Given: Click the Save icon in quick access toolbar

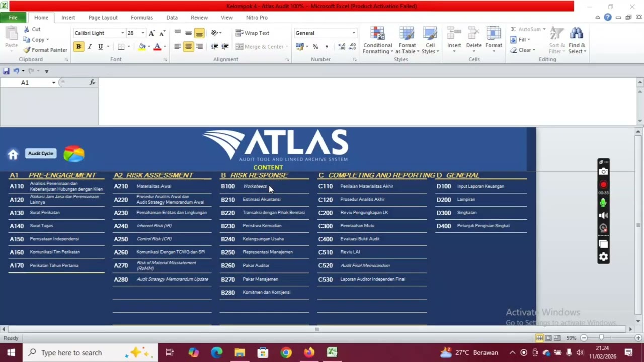Looking at the screenshot, I should [x=6, y=71].
